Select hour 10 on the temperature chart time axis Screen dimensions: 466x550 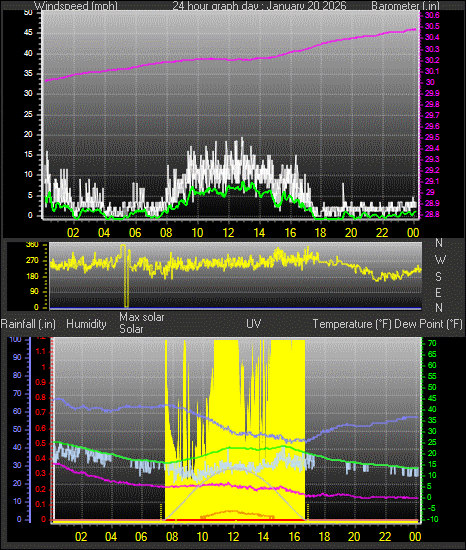202,537
